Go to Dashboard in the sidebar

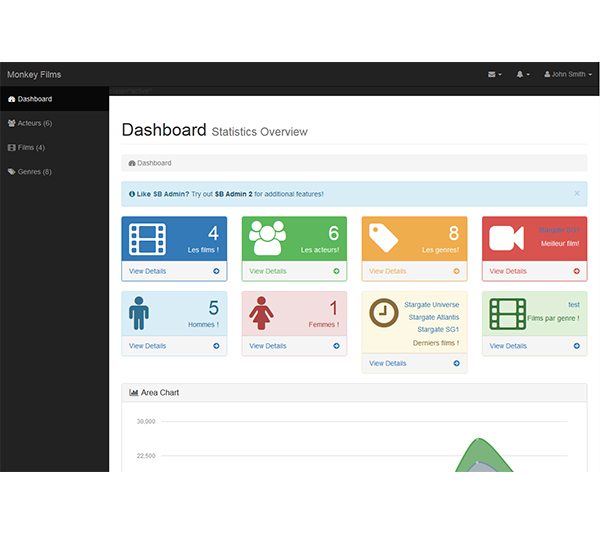coord(34,99)
